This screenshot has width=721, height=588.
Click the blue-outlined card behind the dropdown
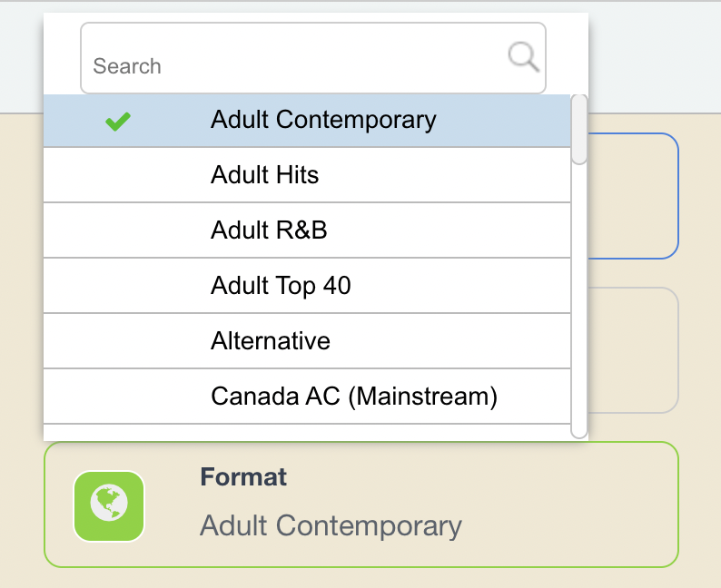tap(633, 196)
